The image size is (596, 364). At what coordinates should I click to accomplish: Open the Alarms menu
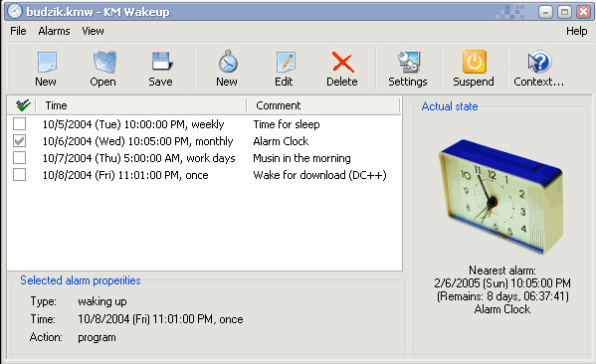tap(54, 31)
